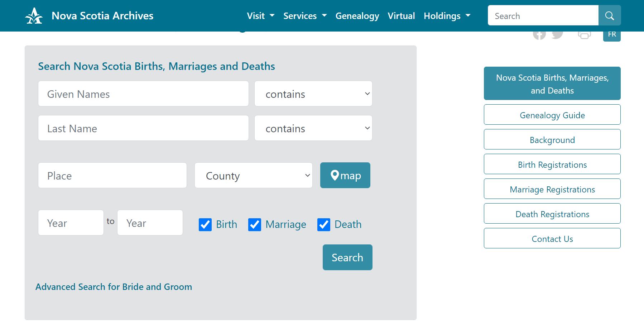Open Advanced Search for Bride and Groom
Image resolution: width=644 pixels, height=329 pixels.
pos(114,287)
